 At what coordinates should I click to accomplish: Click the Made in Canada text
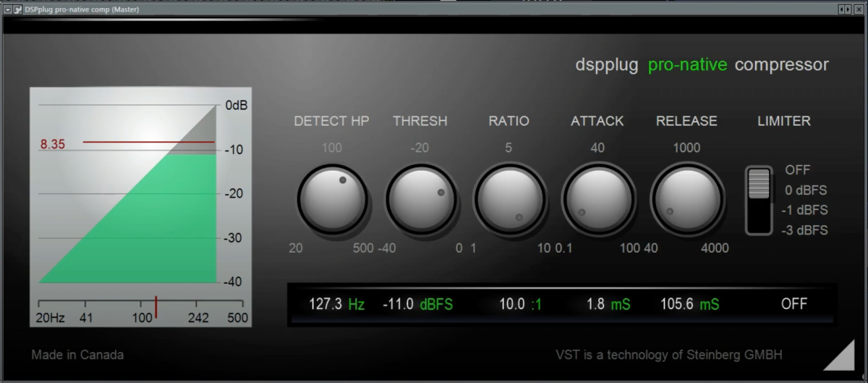coord(77,355)
